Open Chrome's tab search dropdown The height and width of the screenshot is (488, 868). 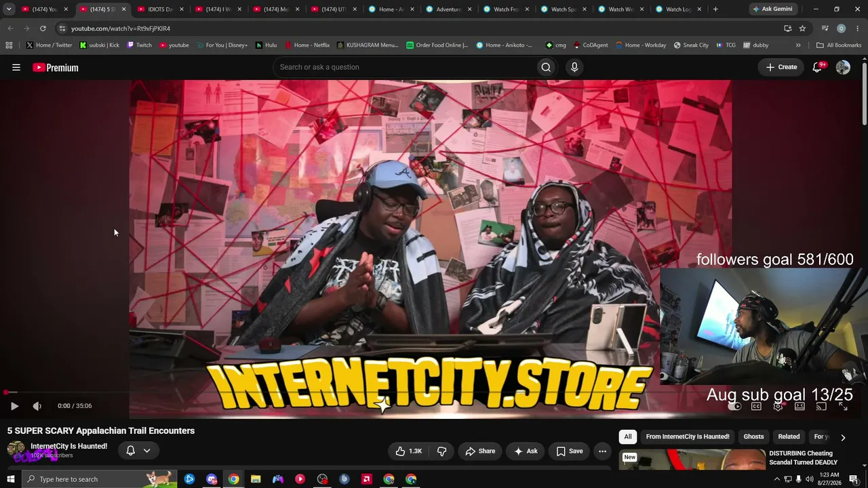click(9, 9)
